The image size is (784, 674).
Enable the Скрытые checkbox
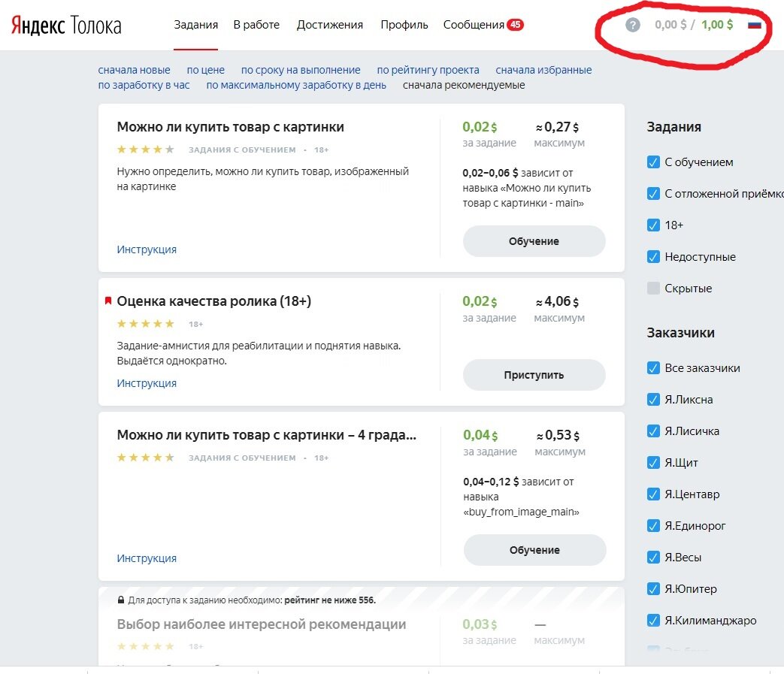[x=653, y=289]
